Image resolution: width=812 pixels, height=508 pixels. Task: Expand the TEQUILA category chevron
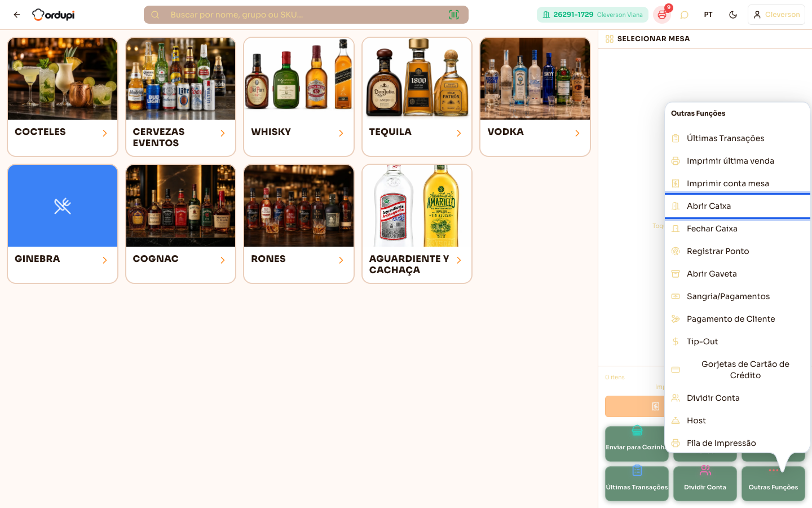coord(459,133)
